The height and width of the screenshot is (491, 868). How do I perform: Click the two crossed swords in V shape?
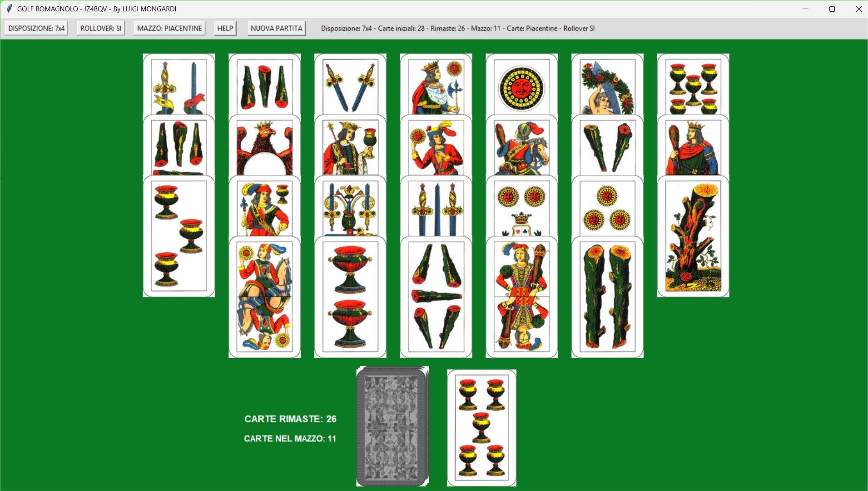coord(350,84)
